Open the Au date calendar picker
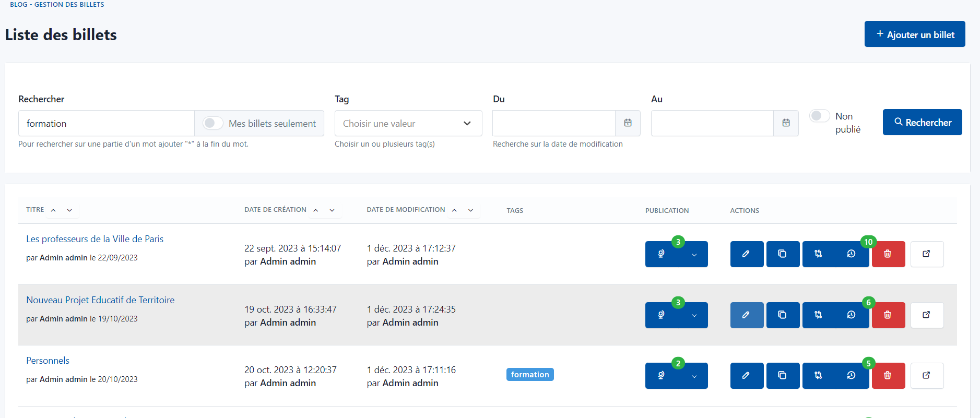Image resolution: width=980 pixels, height=418 pixels. [786, 123]
